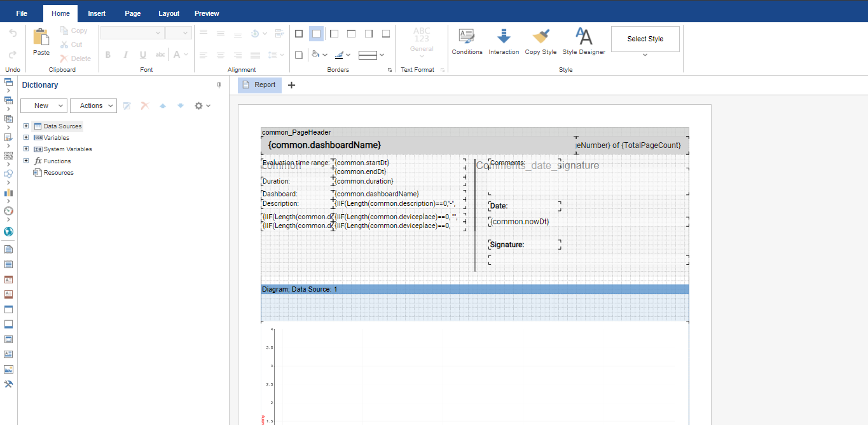This screenshot has height=425, width=868.
Task: Open the New dropdown in Dictionary
Action: point(43,106)
